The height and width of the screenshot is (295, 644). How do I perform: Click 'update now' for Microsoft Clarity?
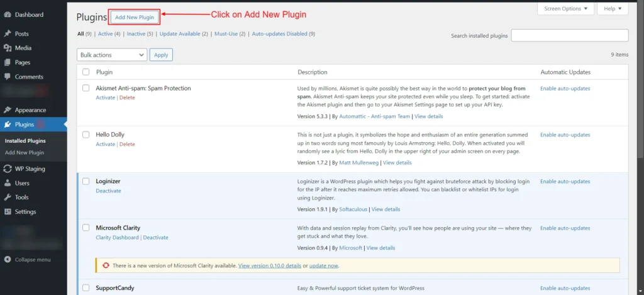pos(324,266)
